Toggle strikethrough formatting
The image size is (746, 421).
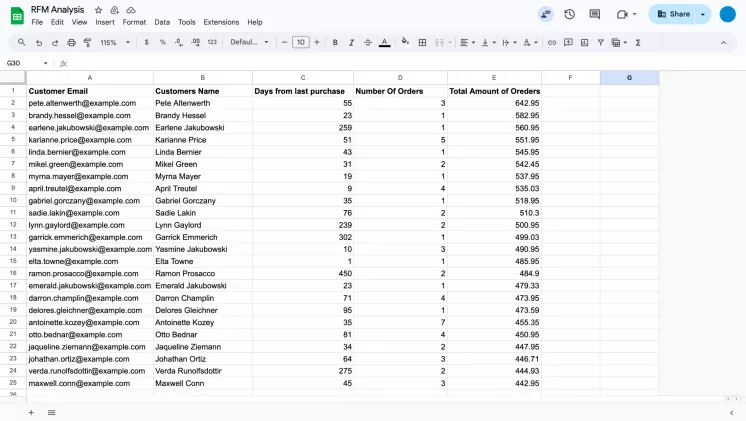[x=368, y=43]
